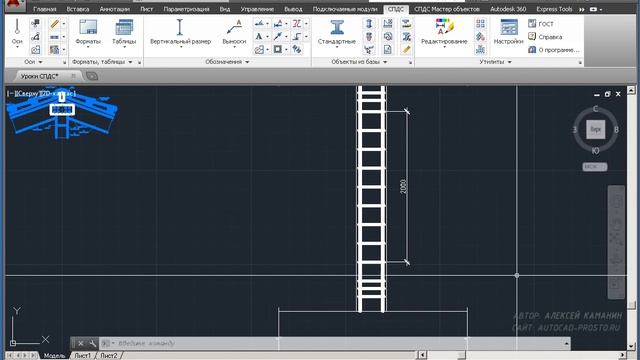Click the step-shaped symbol tool in Обозначения
The height and width of the screenshot is (360, 640).
coord(297,37)
